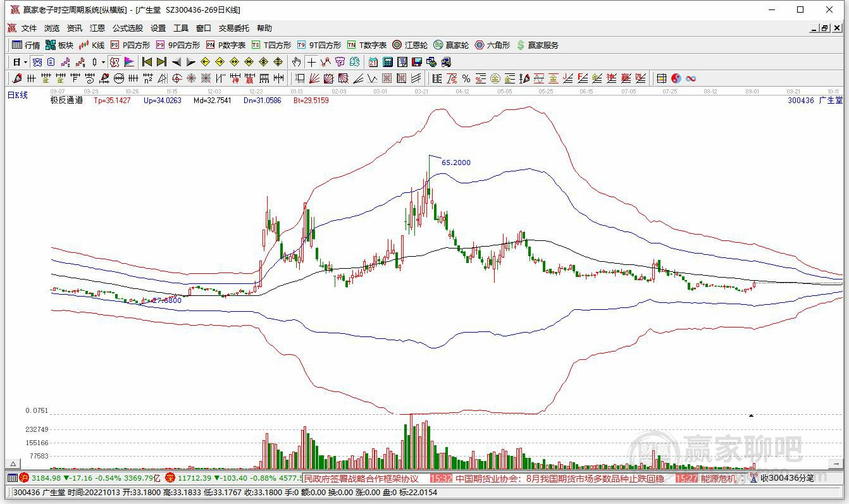Screen dimensions: 849x504
Task: Open the 9T四方形 tool
Action: point(319,45)
